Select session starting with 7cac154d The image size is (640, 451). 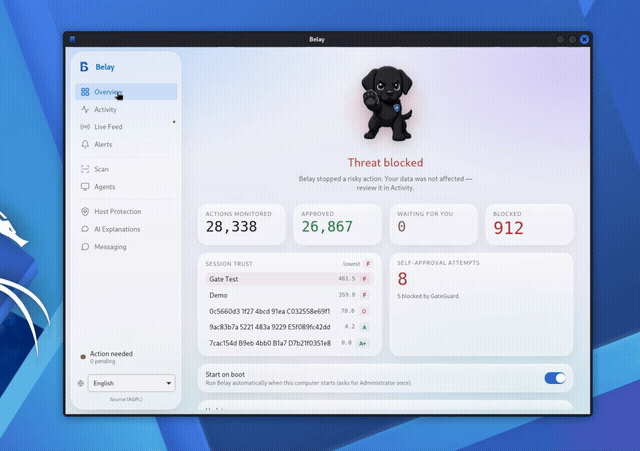(x=289, y=343)
